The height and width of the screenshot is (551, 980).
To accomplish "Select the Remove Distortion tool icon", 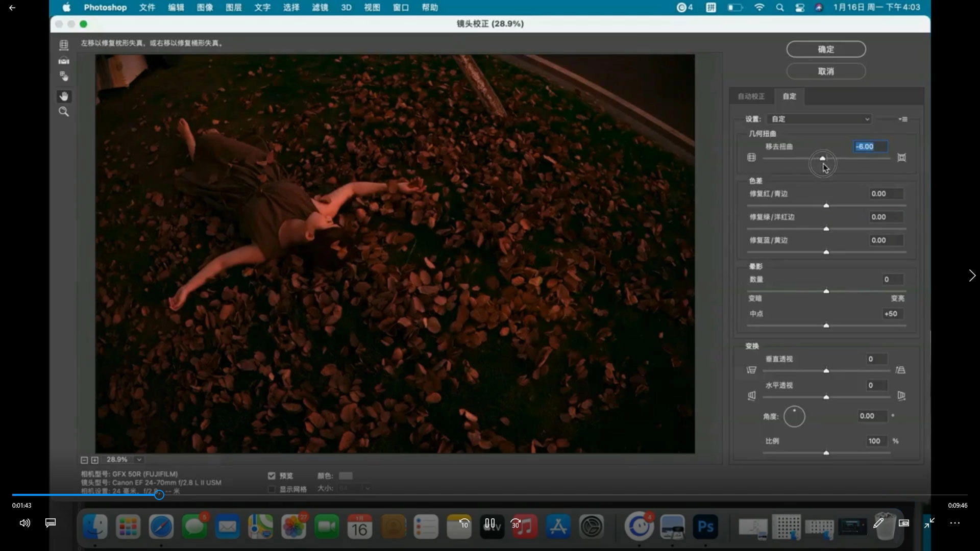I will tap(64, 45).
